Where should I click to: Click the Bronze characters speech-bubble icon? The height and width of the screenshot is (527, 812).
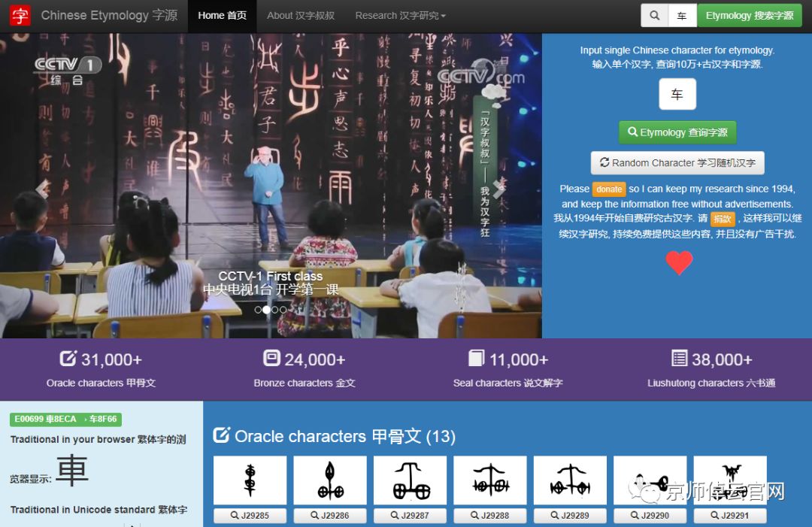pyautogui.click(x=271, y=359)
